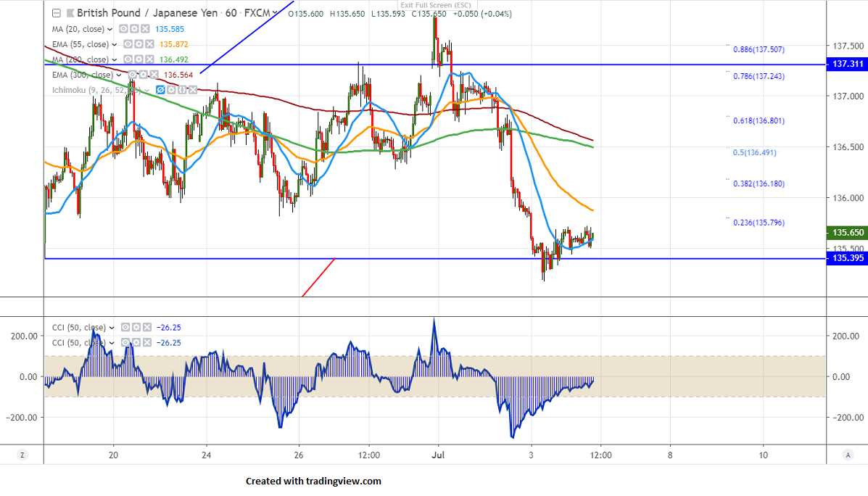Viewport: 868px width, 496px height.
Task: Expand the MA (200, close) dropdown
Action: [115, 59]
